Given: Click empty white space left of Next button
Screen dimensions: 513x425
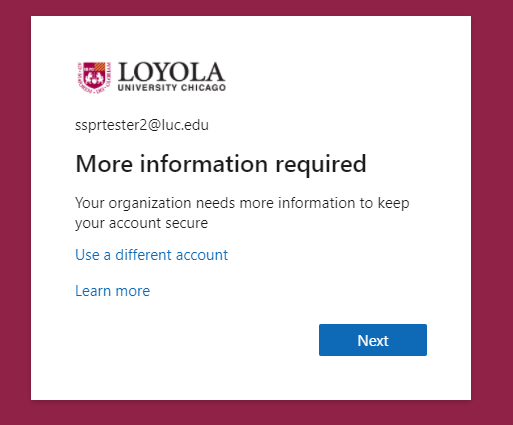Looking at the screenshot, I should coord(197,340).
